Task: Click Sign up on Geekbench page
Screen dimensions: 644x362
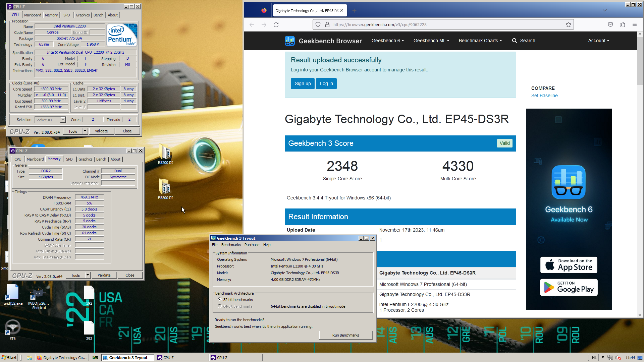Action: pos(303,83)
